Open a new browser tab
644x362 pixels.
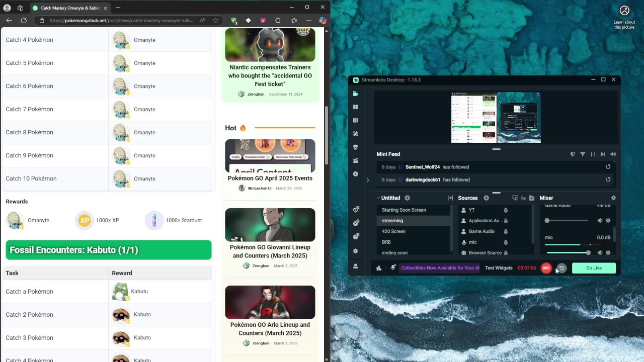[118, 8]
